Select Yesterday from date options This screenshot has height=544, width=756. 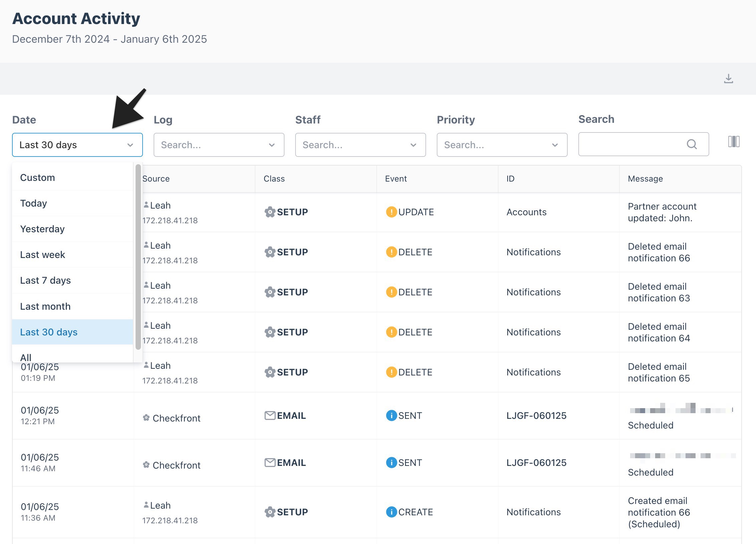click(x=72, y=229)
